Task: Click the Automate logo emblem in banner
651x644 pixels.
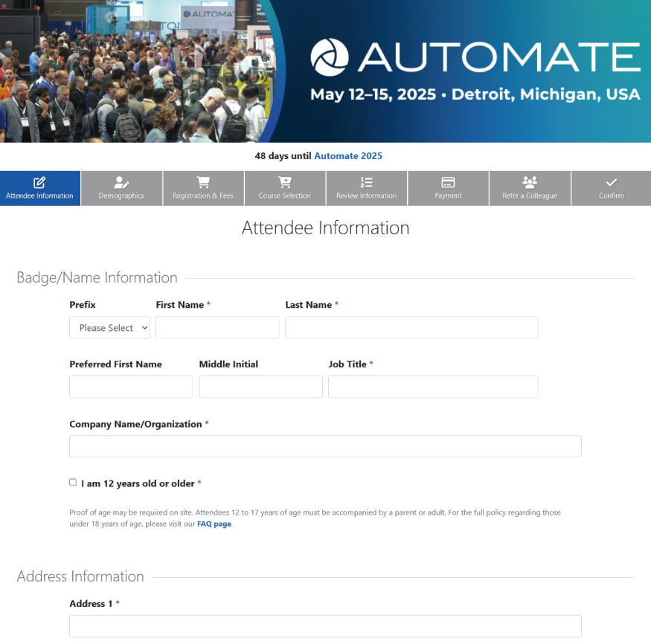Action: (330, 57)
